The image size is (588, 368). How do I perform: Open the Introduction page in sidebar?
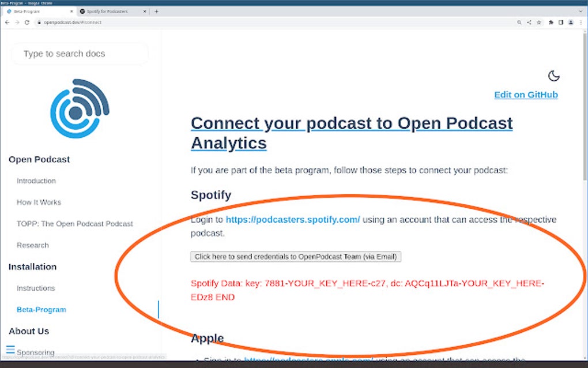[x=36, y=181]
